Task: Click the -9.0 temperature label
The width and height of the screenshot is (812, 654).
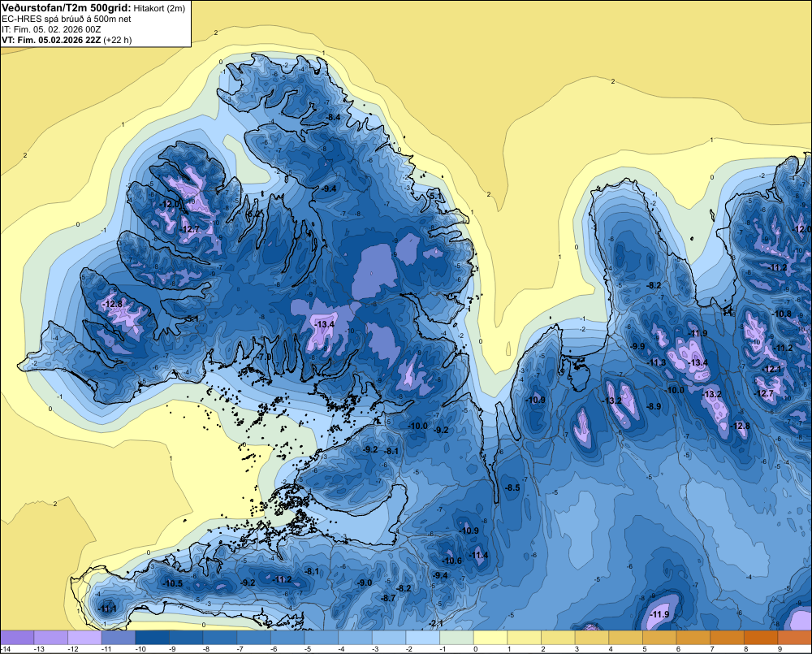Action: point(364,583)
